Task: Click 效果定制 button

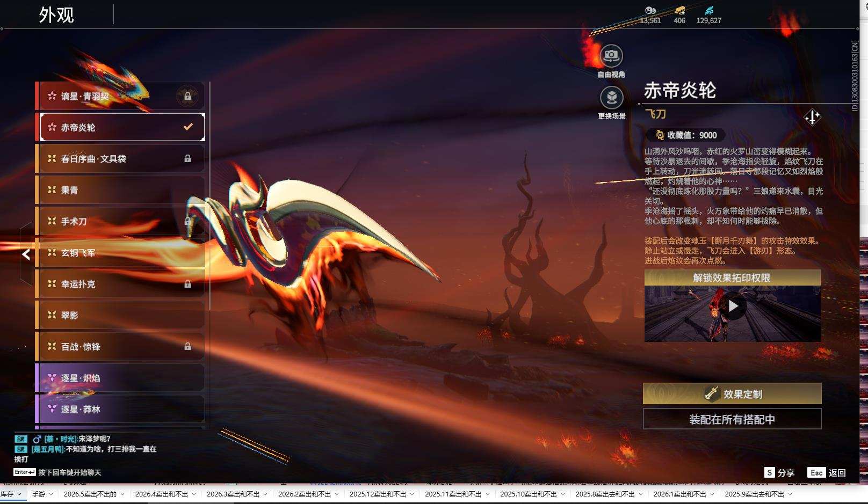Action: (x=732, y=393)
